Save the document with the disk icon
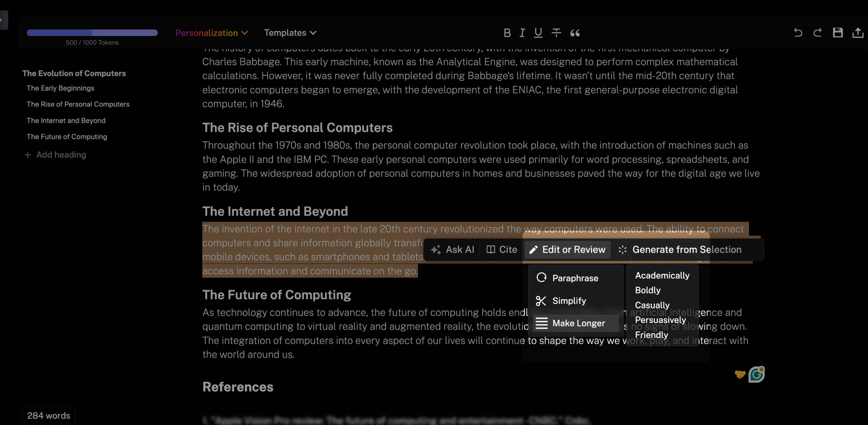Viewport: 868px width, 425px height. 837,33
